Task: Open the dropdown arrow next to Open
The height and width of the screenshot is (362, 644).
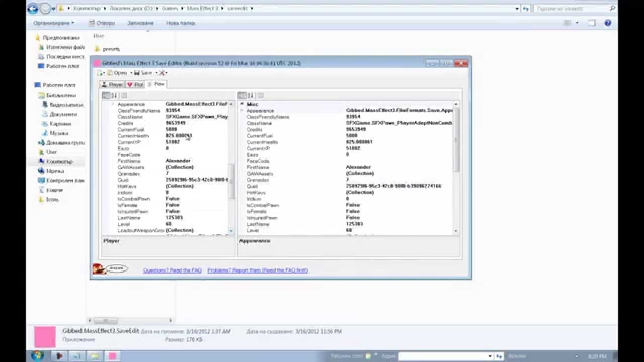Action: 131,73
